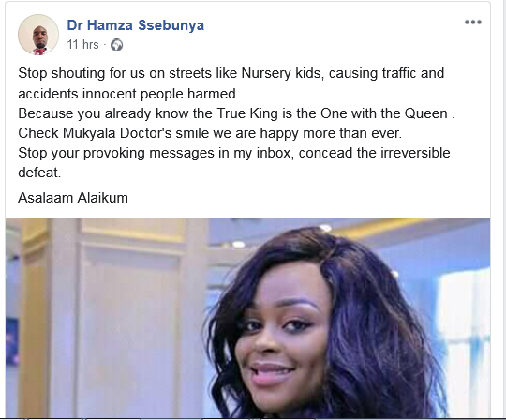Click the ceiling lights in the photo

[239, 244]
